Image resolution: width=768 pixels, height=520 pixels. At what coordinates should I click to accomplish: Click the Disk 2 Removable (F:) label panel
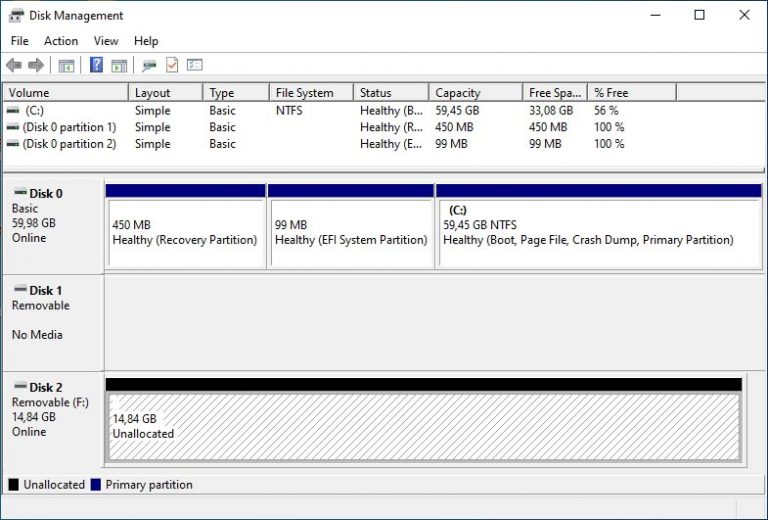pyautogui.click(x=53, y=419)
